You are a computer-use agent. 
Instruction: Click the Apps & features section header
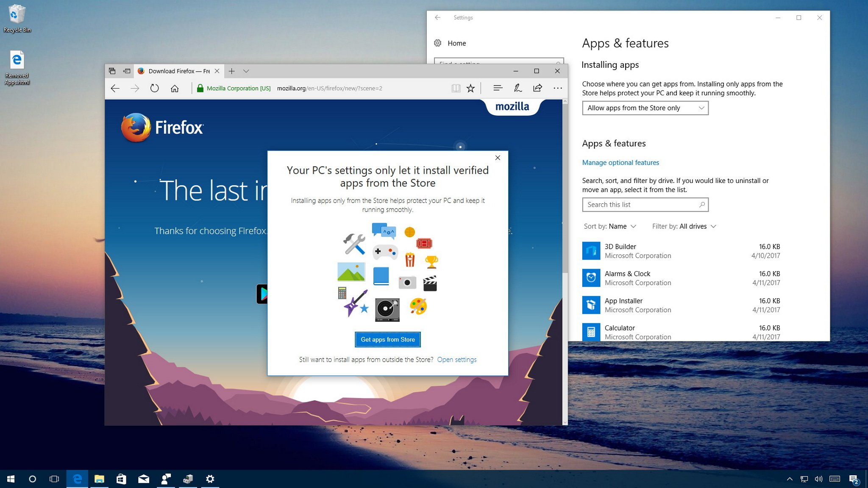(613, 143)
